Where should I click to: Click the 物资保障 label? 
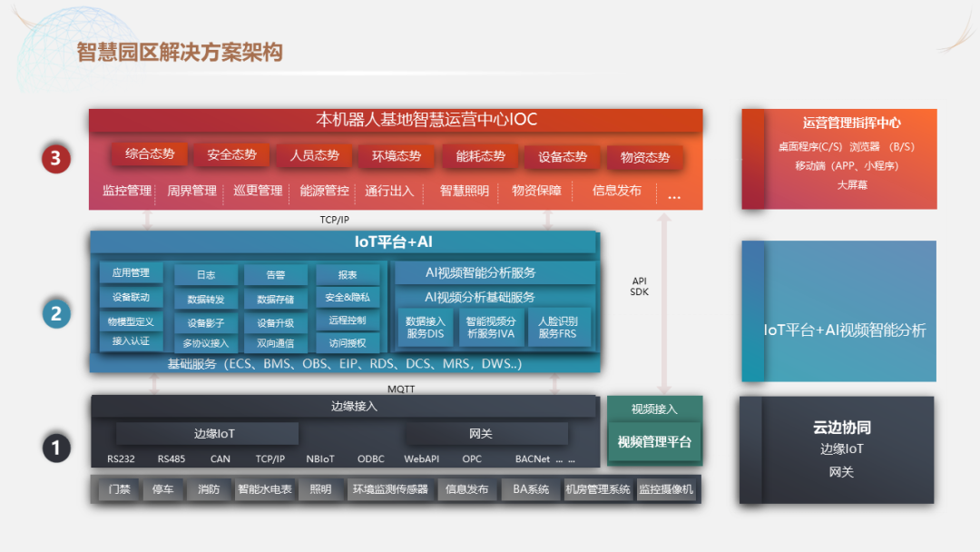pos(536,191)
